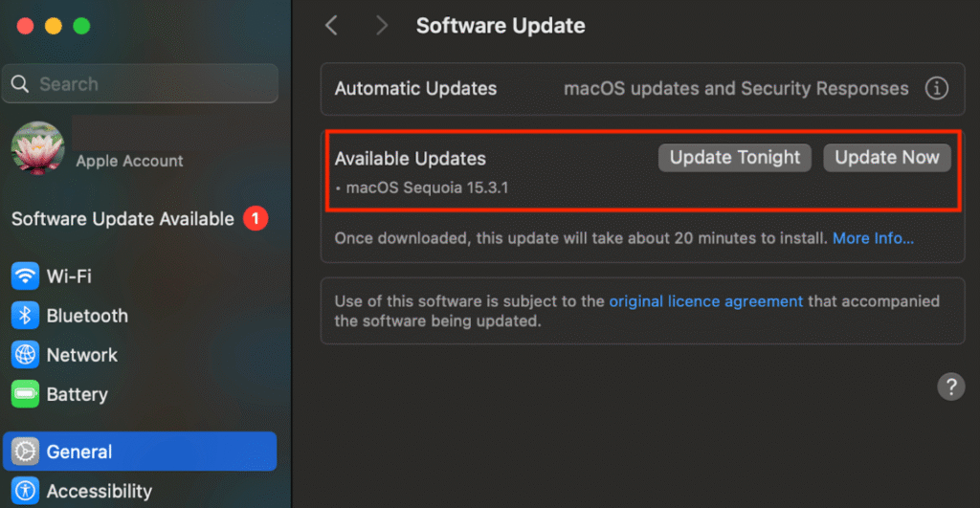Select the Bluetooth icon in sidebar
Image resolution: width=980 pixels, height=508 pixels.
tap(25, 316)
